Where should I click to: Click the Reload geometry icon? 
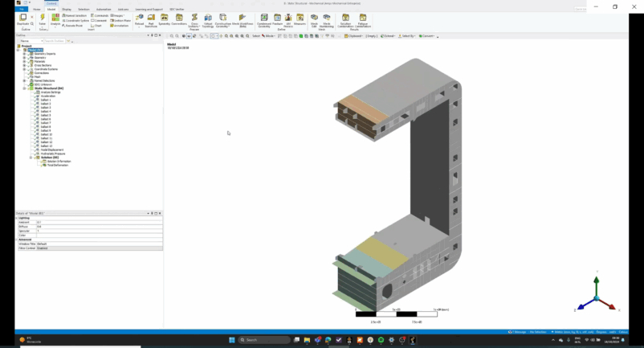coord(139,17)
